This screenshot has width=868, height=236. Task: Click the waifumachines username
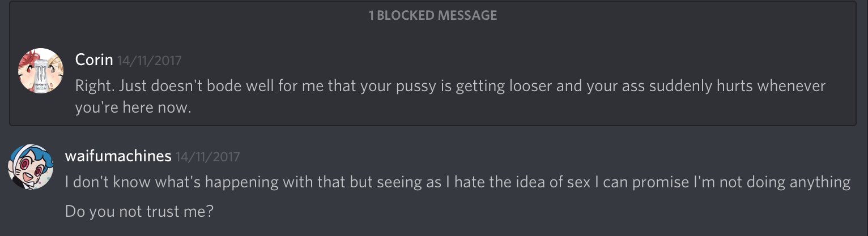tap(118, 156)
